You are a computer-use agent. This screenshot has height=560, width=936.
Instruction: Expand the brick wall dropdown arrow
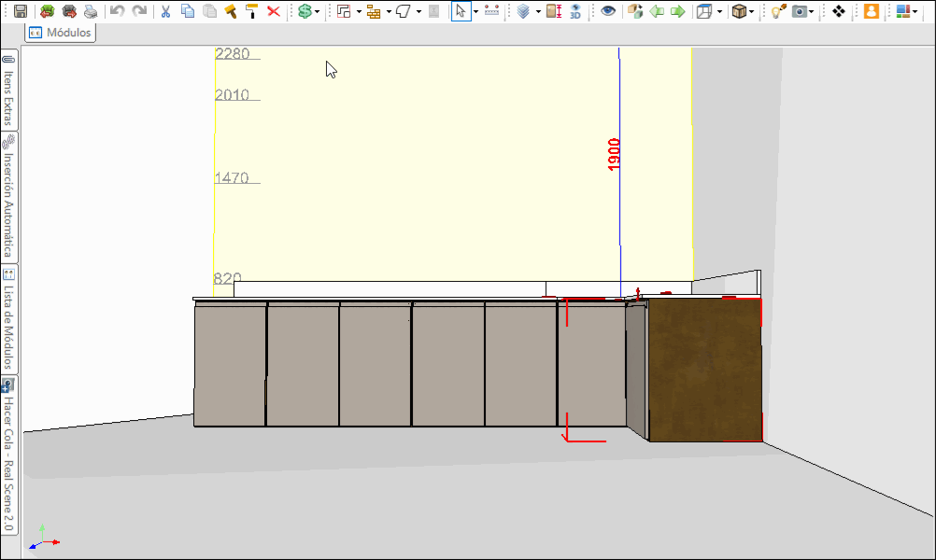point(389,11)
